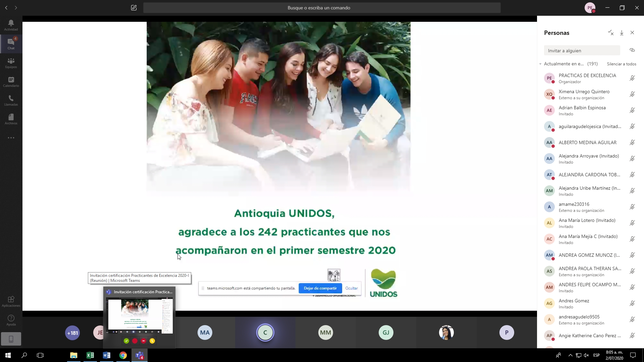Viewport: 644px width, 362px height.
Task: Open Chat from the Teams sidebar
Action: click(11, 44)
